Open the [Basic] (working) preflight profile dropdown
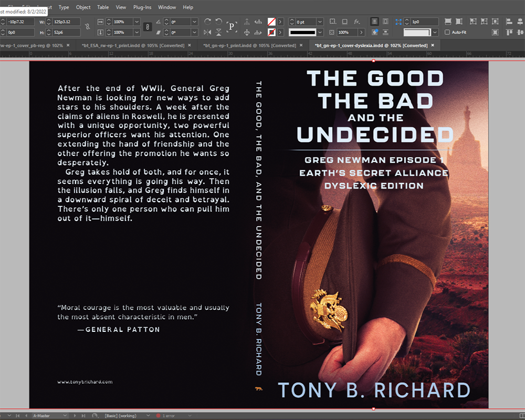The width and height of the screenshot is (525, 420). pos(148,416)
